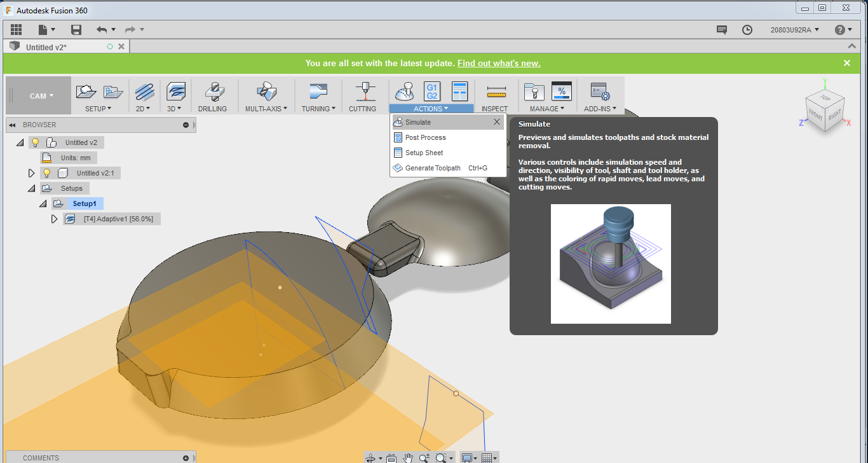This screenshot has width=868, height=463.
Task: Collapse the Setup1 node
Action: [x=43, y=204]
